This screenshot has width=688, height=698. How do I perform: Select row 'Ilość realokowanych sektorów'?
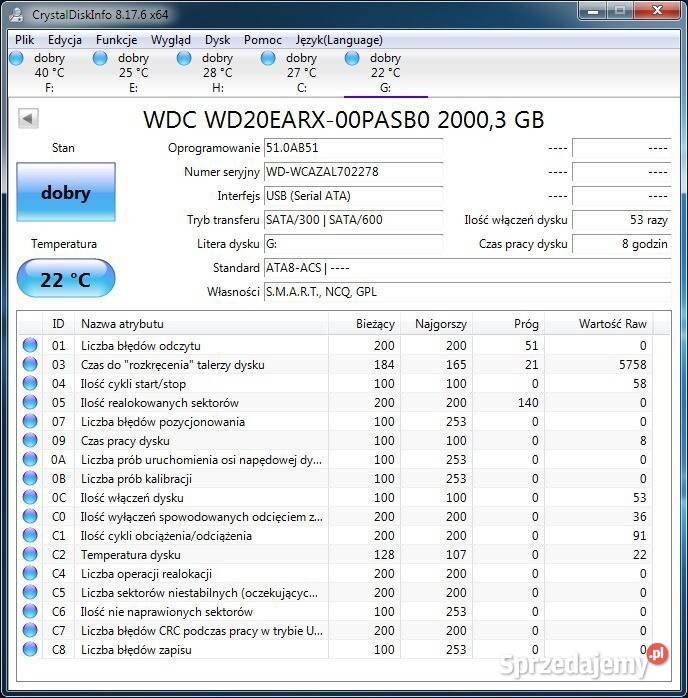coord(336,402)
